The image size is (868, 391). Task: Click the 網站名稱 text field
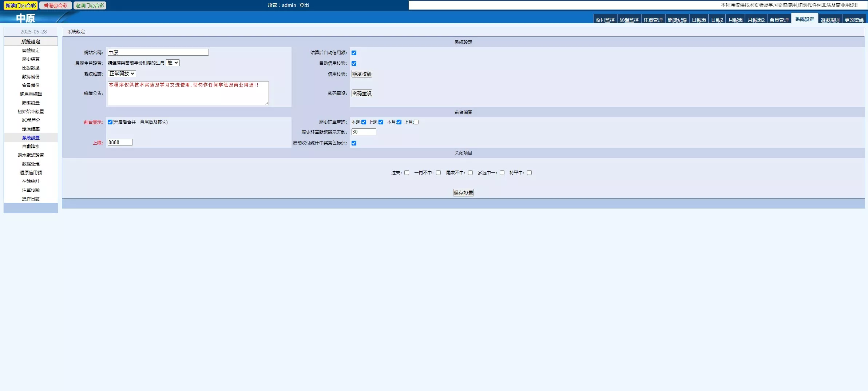[x=158, y=52]
